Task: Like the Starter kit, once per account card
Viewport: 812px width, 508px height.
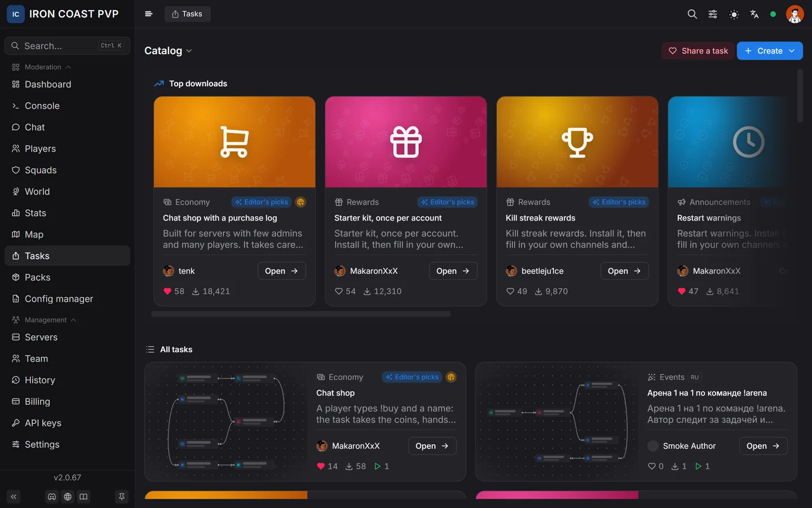Action: pos(338,291)
